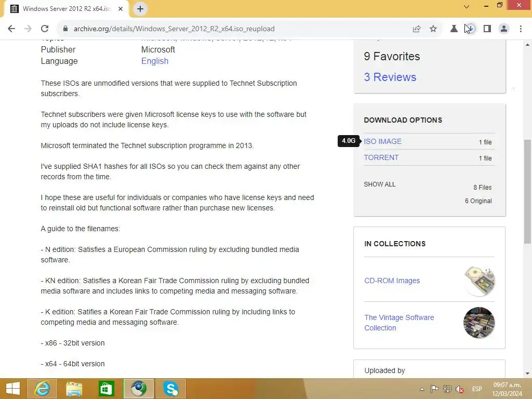This screenshot has height=399, width=532.
Task: Click SHOW ALL download options
Action: [x=379, y=184]
